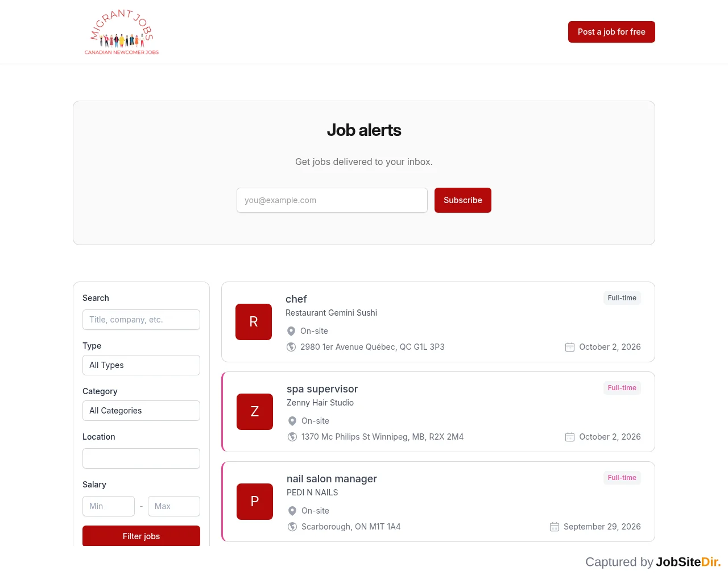Click the calendar icon beside September 29, 2026
This screenshot has height=579, width=728.
tap(555, 527)
